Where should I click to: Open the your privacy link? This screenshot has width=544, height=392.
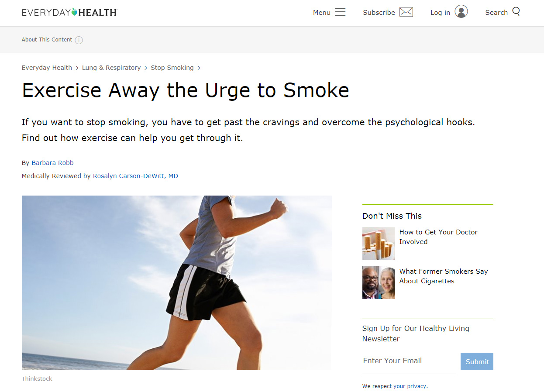click(x=410, y=386)
